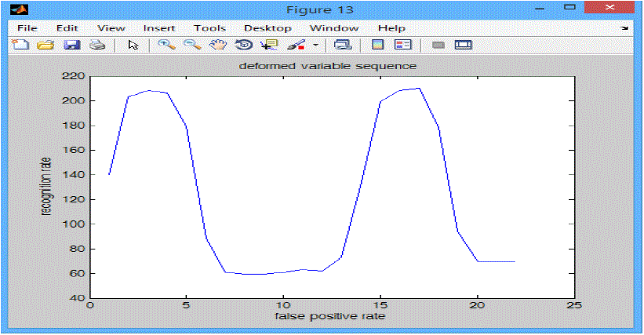
Task: Open a file using the folder icon
Action: click(x=45, y=45)
